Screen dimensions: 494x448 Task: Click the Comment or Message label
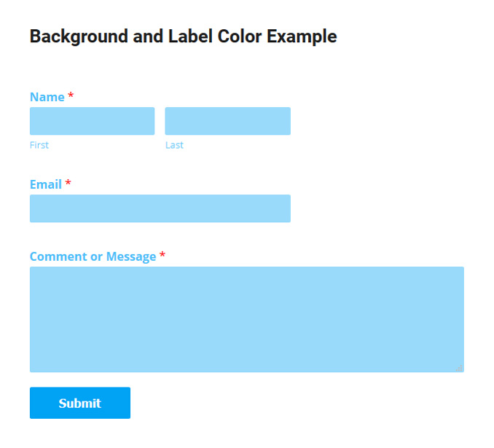(x=93, y=257)
